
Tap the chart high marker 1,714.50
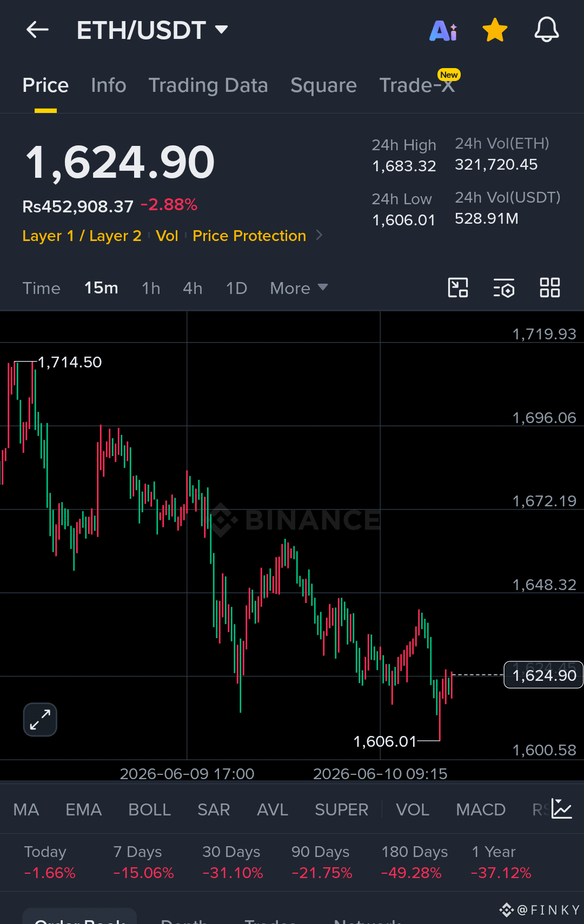[69, 362]
